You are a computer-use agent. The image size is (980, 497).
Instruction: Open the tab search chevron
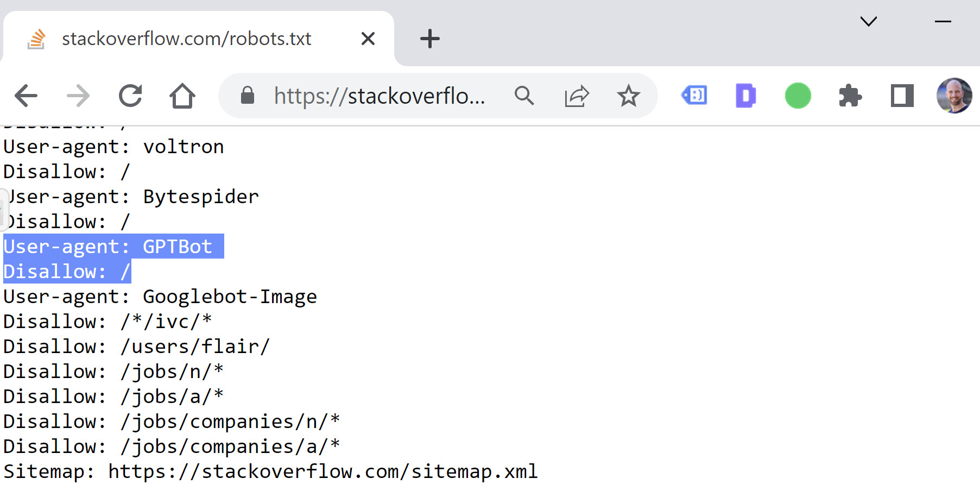click(x=869, y=22)
